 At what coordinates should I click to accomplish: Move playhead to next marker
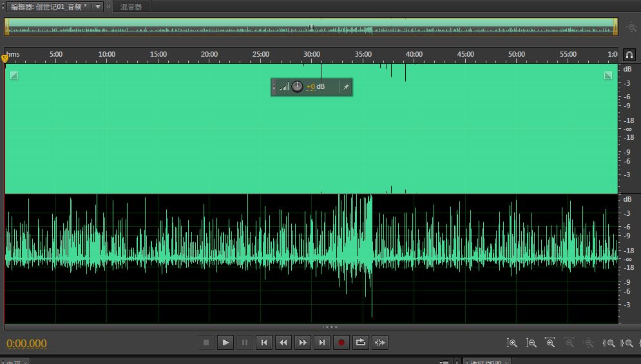coord(322,343)
